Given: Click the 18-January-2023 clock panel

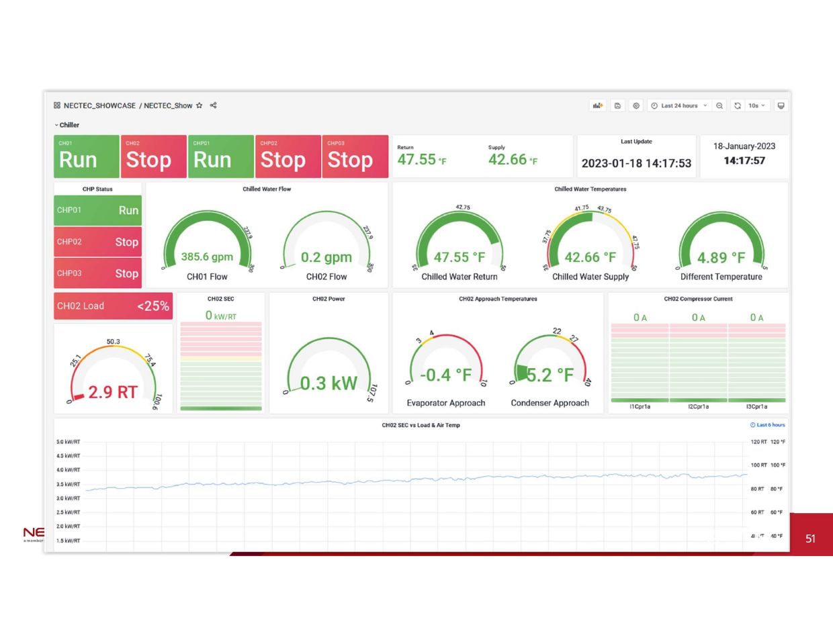Looking at the screenshot, I should point(744,156).
